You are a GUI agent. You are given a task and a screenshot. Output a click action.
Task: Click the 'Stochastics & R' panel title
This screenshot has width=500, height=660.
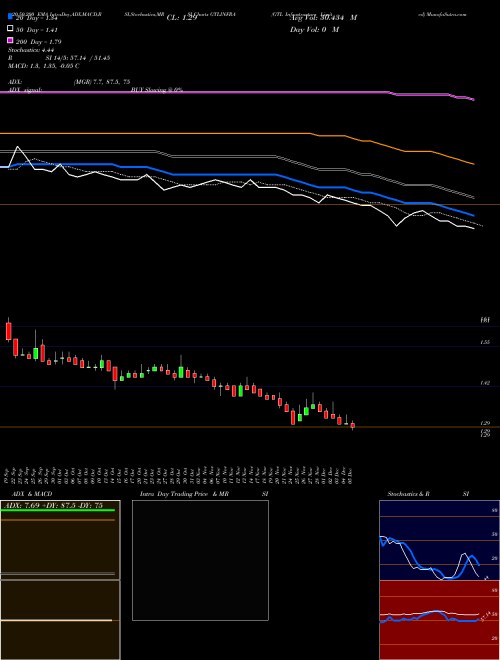coord(408,494)
